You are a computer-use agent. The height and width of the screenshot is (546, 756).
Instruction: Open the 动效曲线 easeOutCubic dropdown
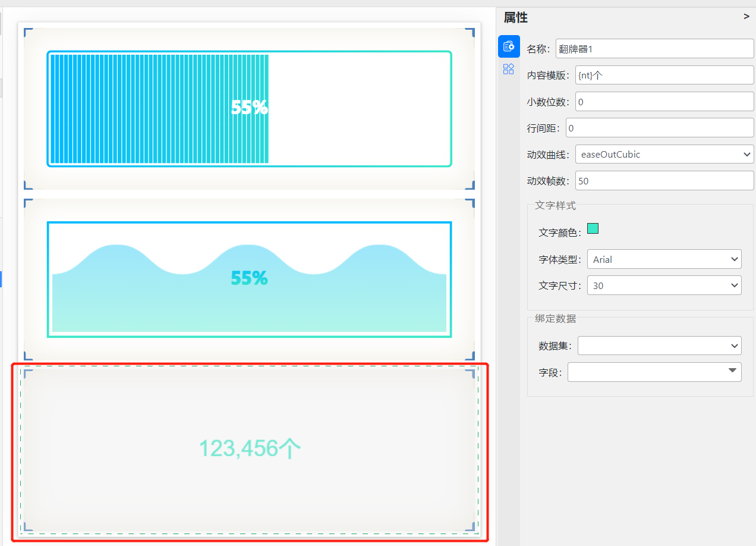click(664, 154)
